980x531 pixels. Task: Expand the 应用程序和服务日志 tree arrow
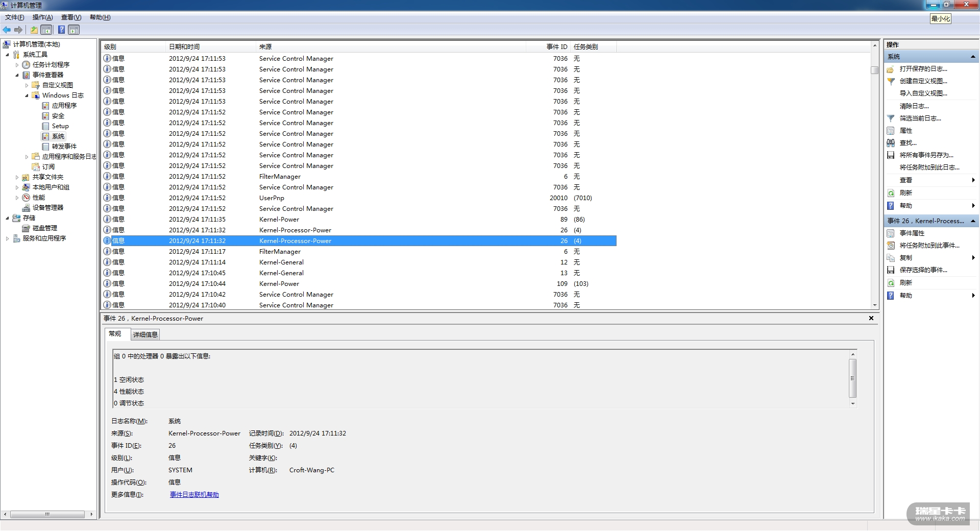tap(27, 157)
